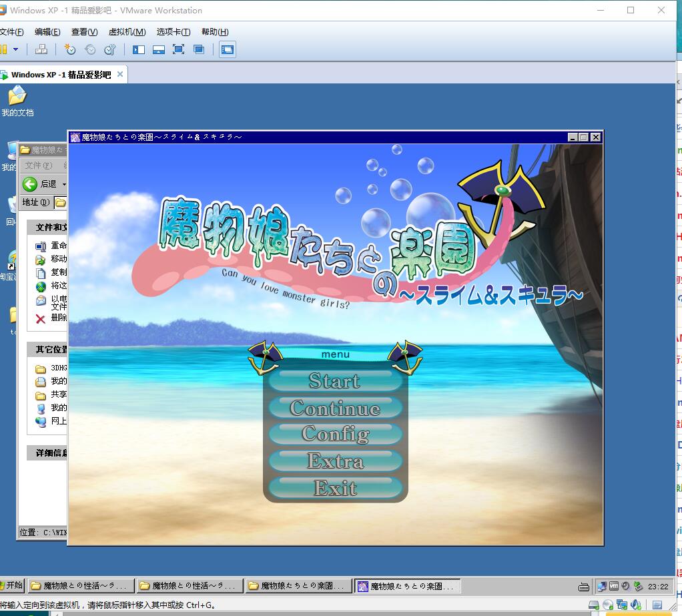Enter full screen mode via toolbar icon

(178, 49)
